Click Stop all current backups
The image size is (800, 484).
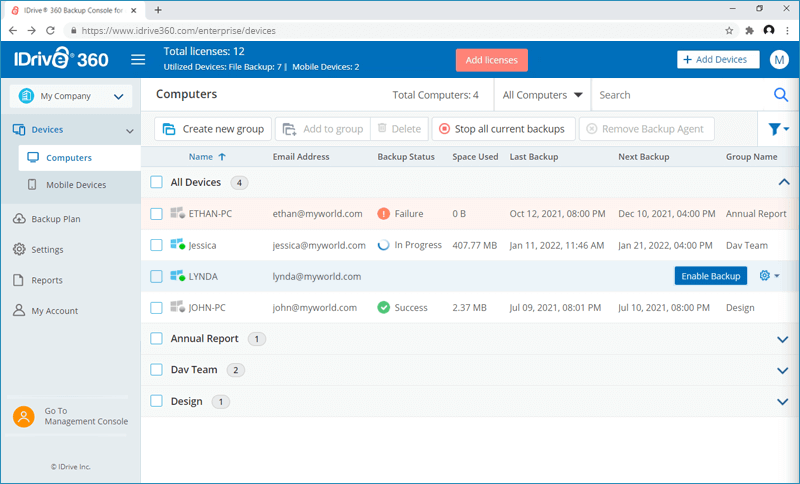tap(503, 129)
